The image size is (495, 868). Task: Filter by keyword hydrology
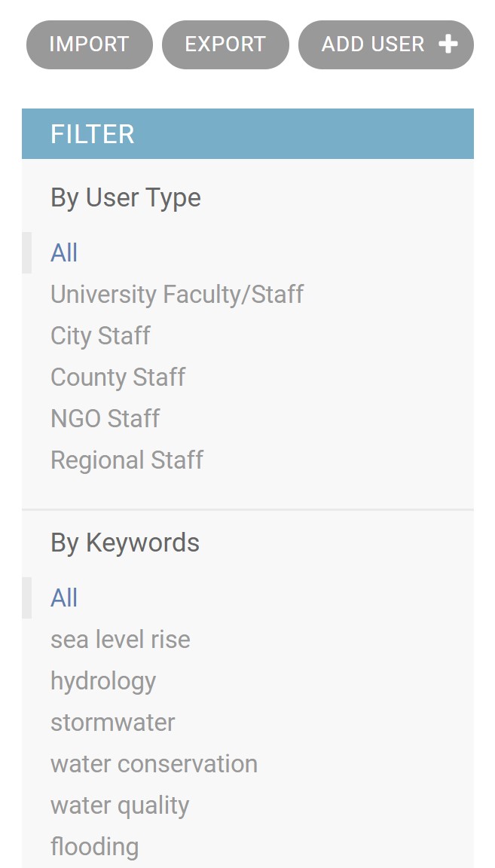click(x=103, y=681)
